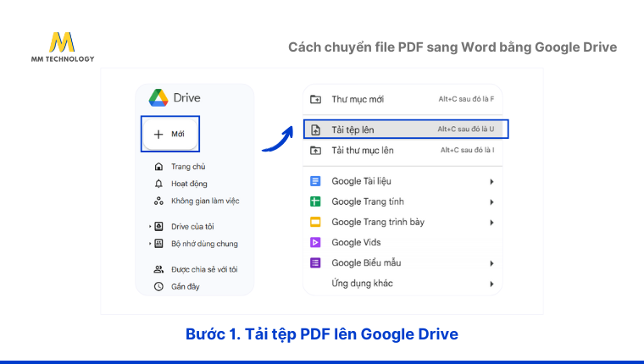This screenshot has height=364, width=644.
Task: Expand the Bộ nhớ dùng chung tree arrow
Action: pyautogui.click(x=150, y=244)
